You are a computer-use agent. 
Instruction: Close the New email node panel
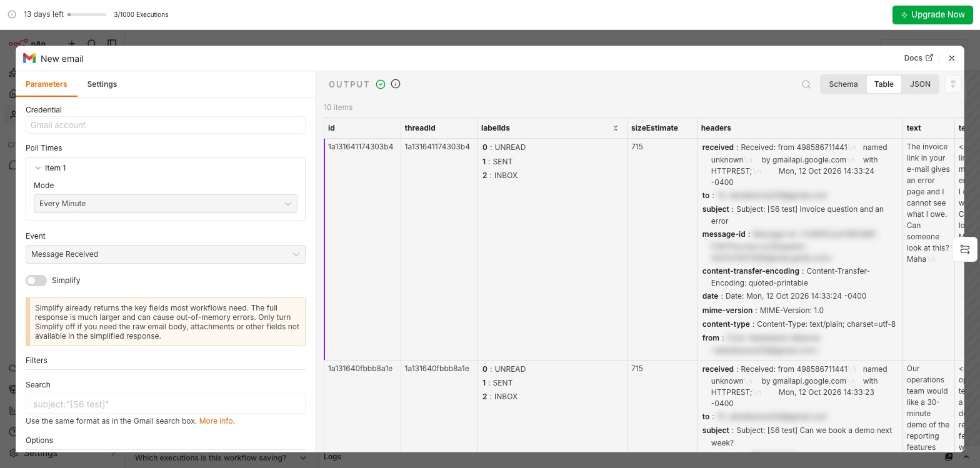(952, 58)
